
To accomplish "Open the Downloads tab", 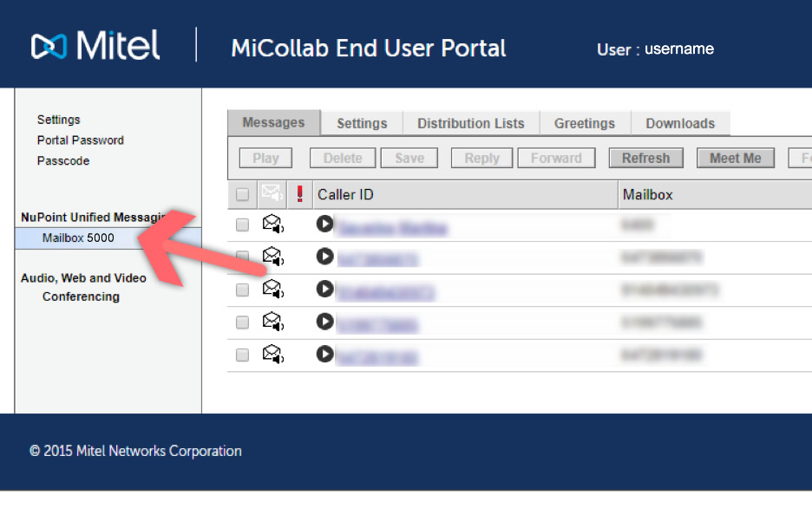I will 680,124.
